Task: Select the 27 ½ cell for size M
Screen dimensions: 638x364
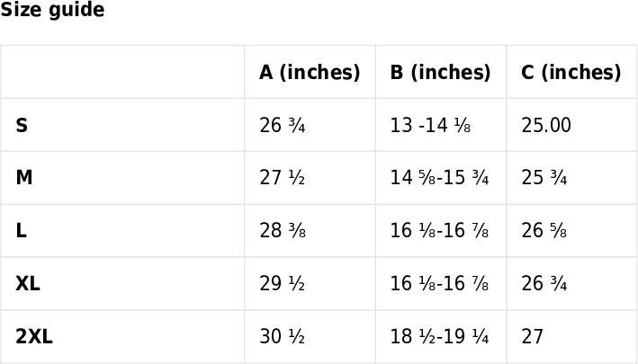Action: pos(283,178)
